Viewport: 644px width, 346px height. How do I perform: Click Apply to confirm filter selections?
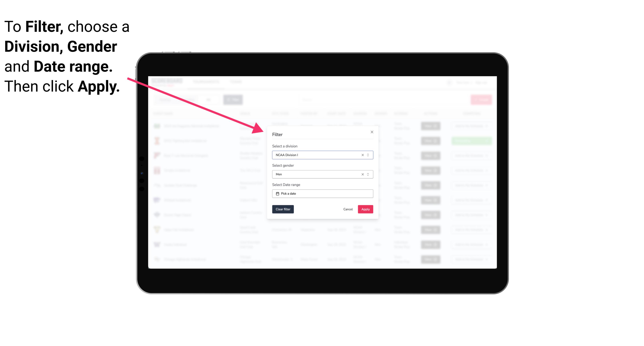click(x=365, y=209)
